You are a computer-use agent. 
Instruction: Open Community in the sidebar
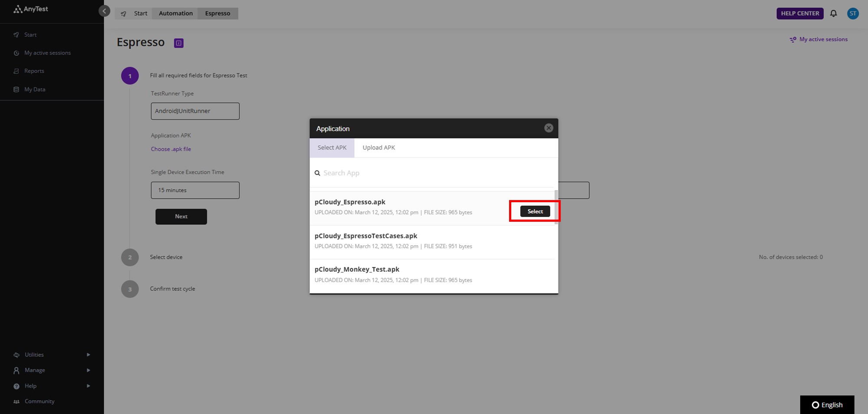click(39, 401)
